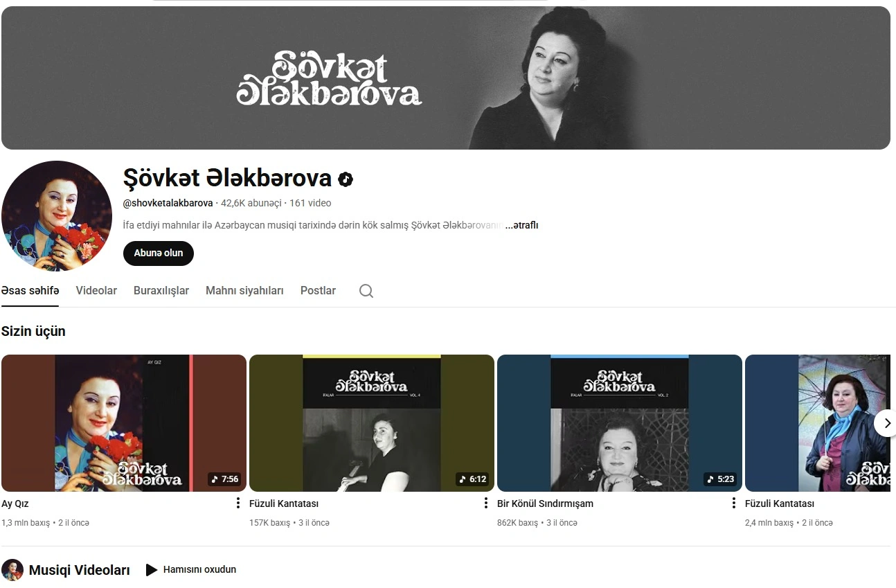Click small avatar beside Musiqi Videoları
Screen dimensions: 896x588
click(x=12, y=570)
